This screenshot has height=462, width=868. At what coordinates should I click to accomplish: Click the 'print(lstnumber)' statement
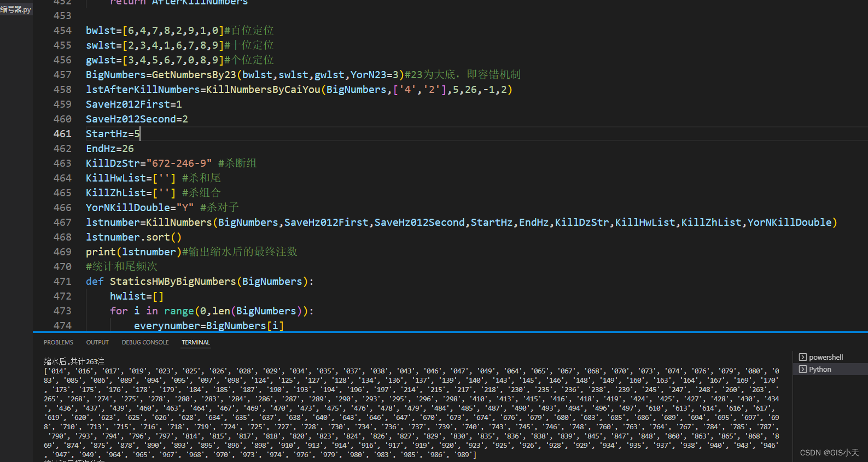pos(133,252)
